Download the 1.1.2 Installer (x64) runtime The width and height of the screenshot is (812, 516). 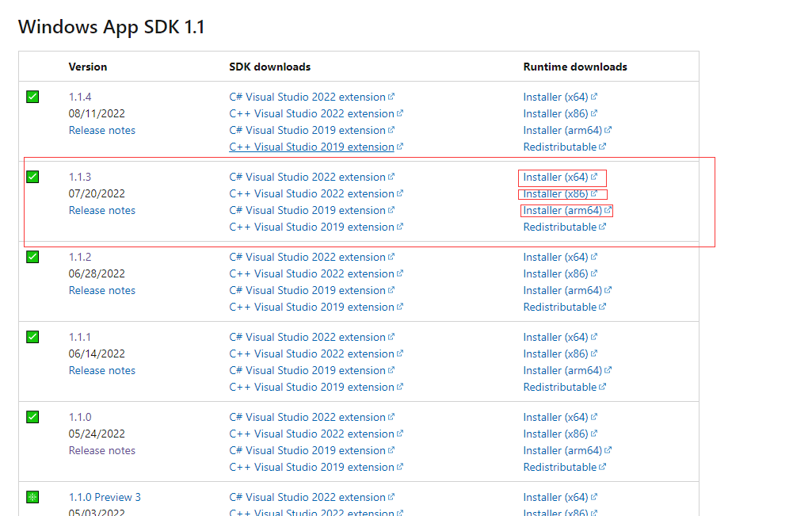[x=560, y=257]
